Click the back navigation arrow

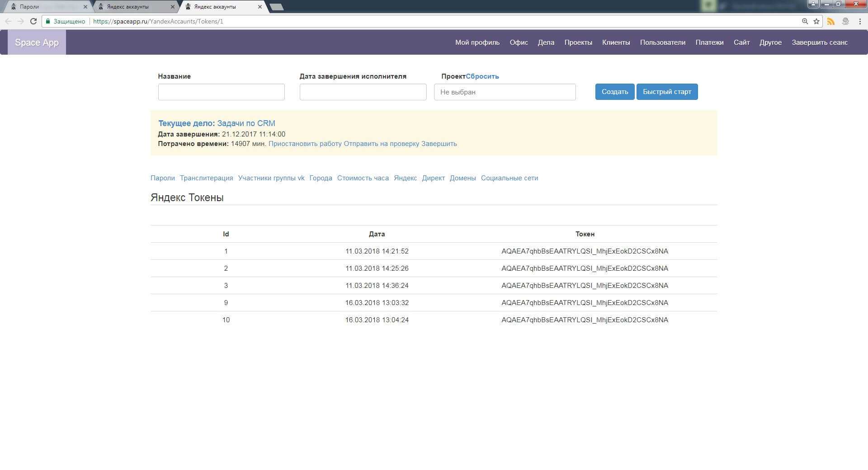pyautogui.click(x=8, y=21)
